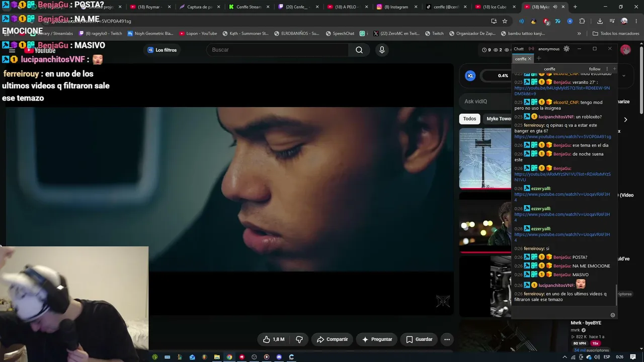Viewport: 644px width, 362px height.
Task: Click the YouTube search magnifier button
Action: 359,50
